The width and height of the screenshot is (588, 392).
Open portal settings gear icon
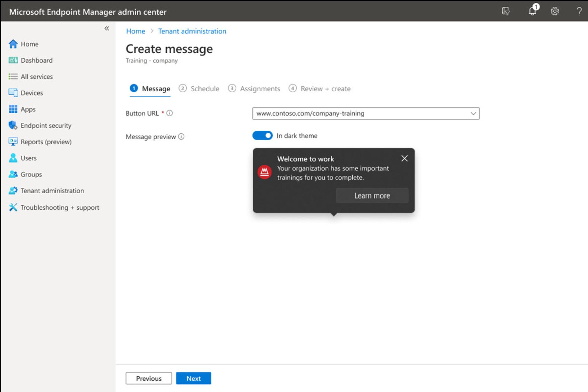pos(555,11)
